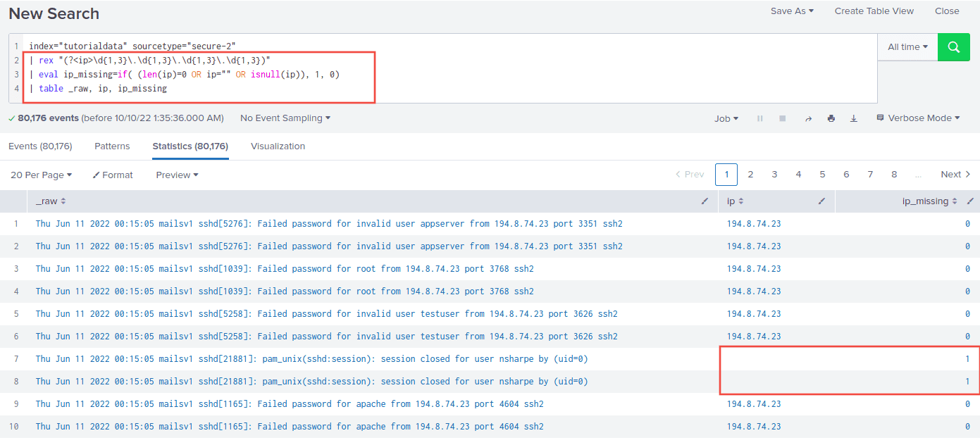
Task: Change results count via 20 Per Page dropdown
Action: 39,175
